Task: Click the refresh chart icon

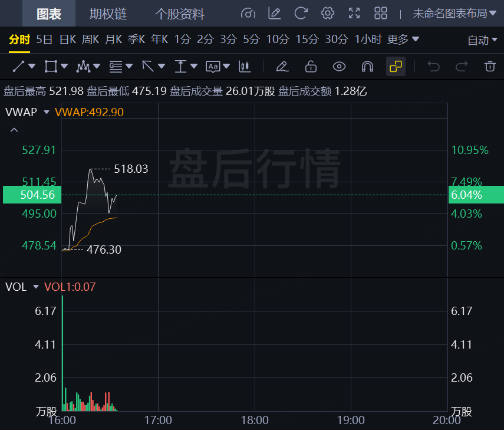Action: 301,13
